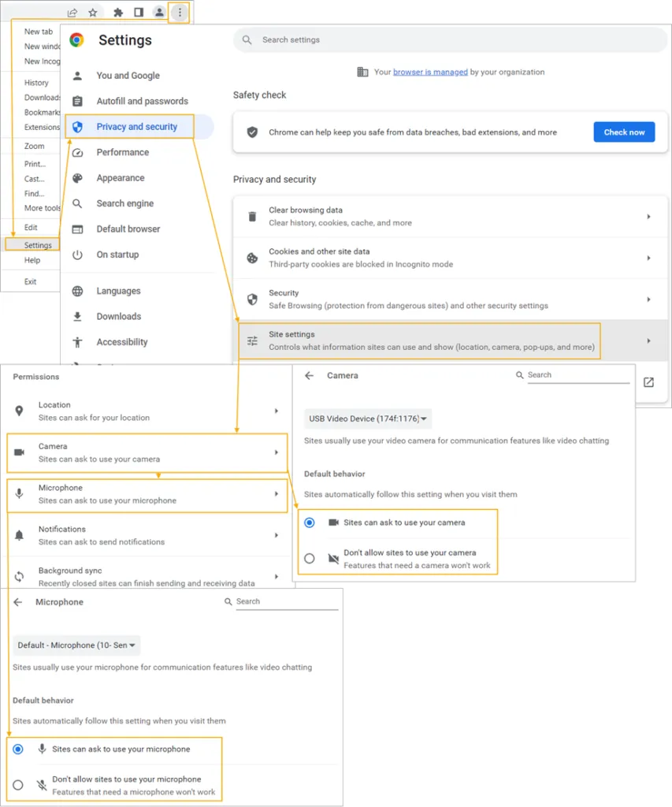Select Don't allow sites to use your camera
Viewport: 672px width, 807px height.
(x=310, y=559)
